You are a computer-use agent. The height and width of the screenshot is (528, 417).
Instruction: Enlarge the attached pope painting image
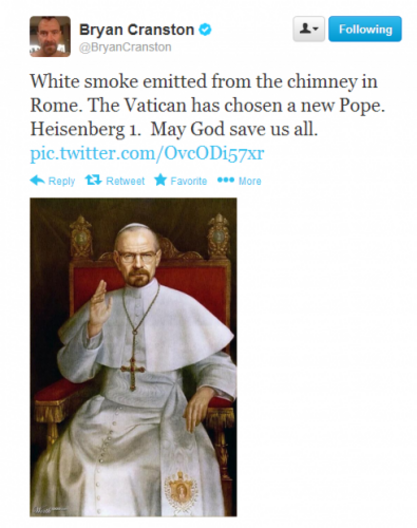click(133, 357)
